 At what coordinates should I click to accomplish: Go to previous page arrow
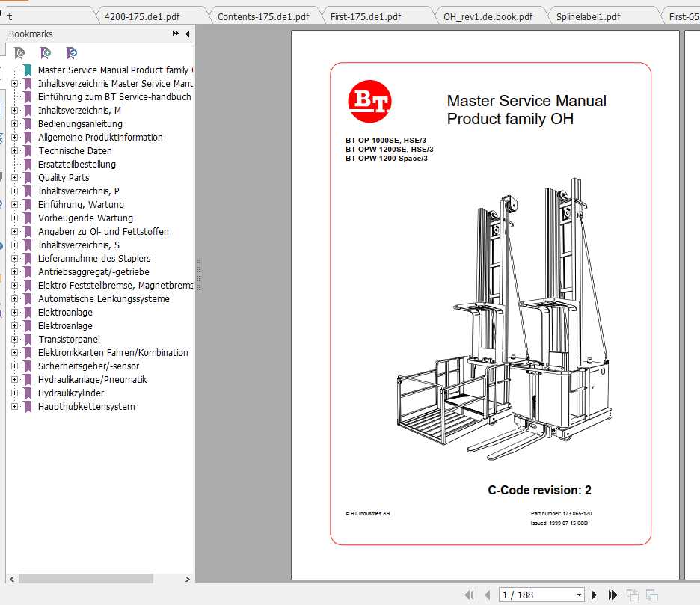click(487, 595)
